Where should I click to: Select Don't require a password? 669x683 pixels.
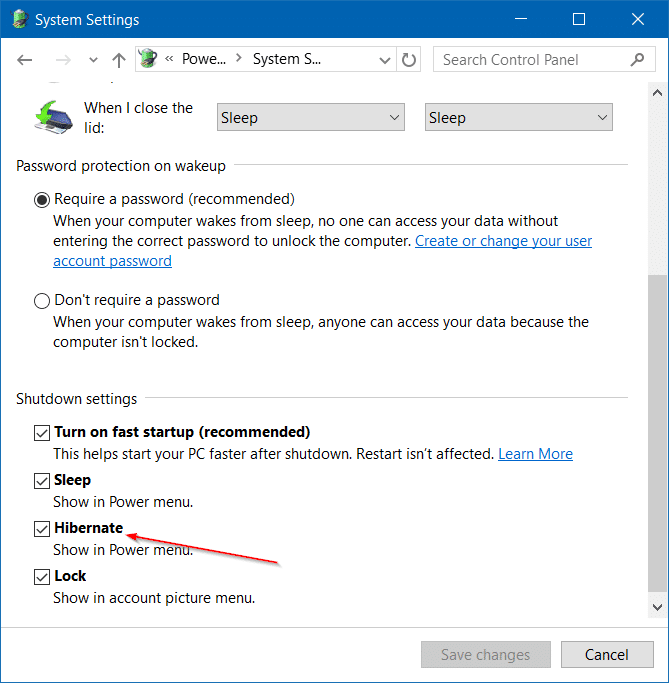pos(42,301)
